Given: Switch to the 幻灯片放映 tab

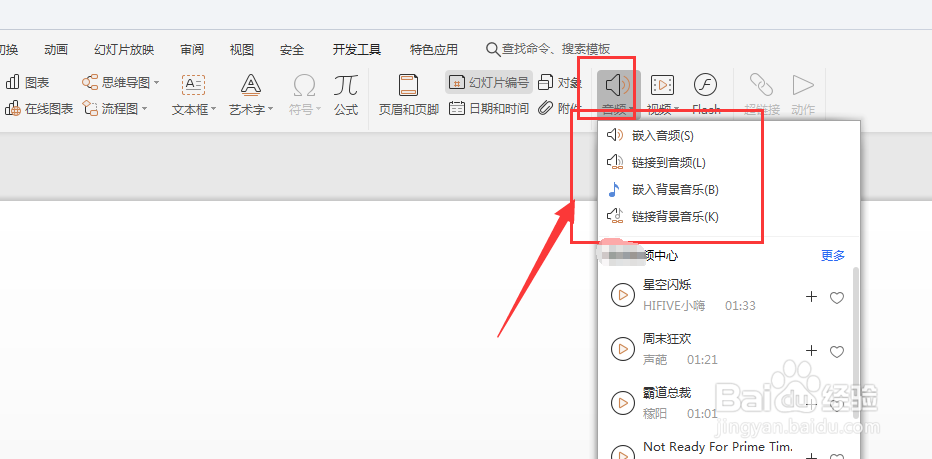Looking at the screenshot, I should pos(124,50).
